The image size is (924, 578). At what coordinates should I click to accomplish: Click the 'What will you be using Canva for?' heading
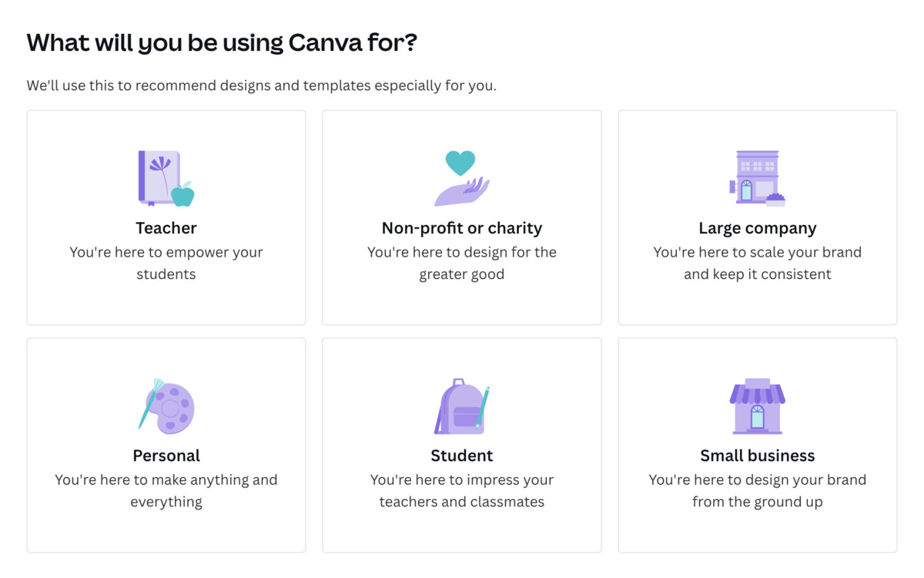click(220, 42)
